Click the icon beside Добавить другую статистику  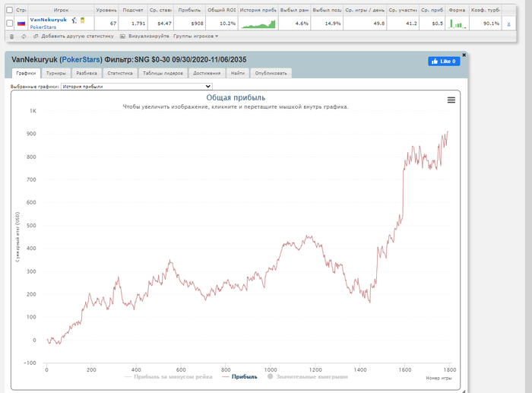(36, 36)
